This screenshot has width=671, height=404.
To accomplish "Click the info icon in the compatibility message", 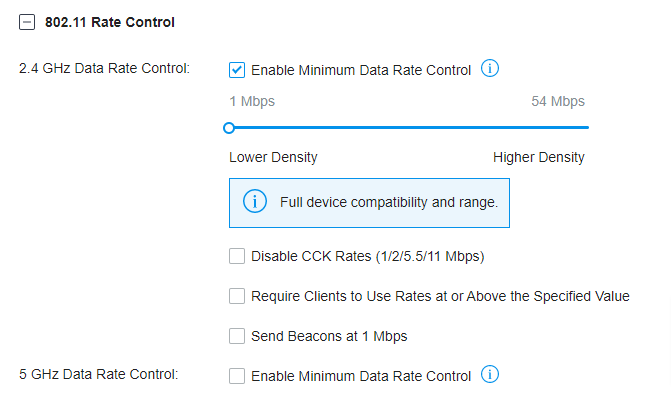I will pos(255,202).
